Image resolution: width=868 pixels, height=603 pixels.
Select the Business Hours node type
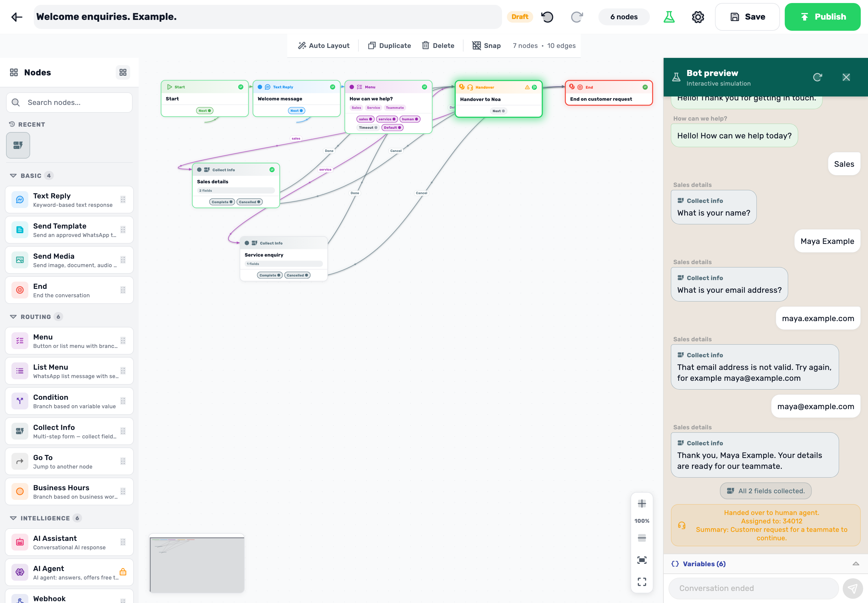pos(70,491)
